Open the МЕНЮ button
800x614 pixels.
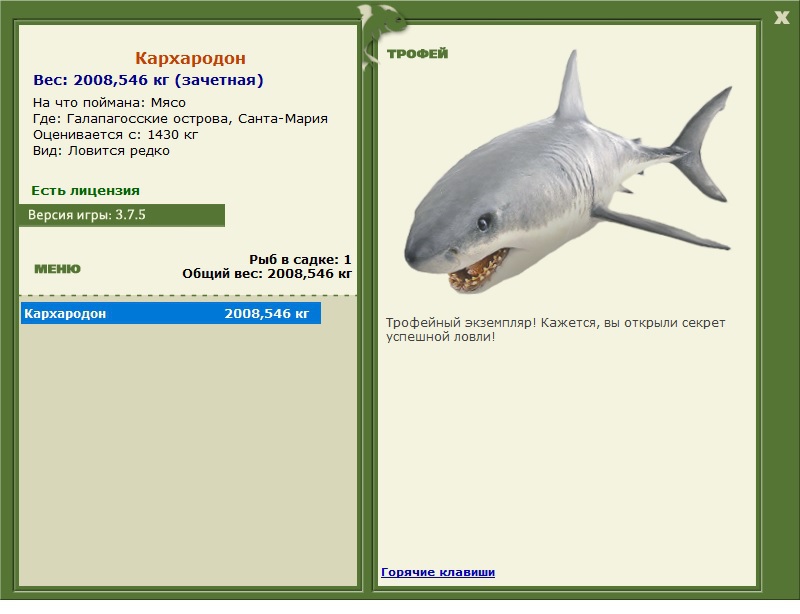point(57,269)
